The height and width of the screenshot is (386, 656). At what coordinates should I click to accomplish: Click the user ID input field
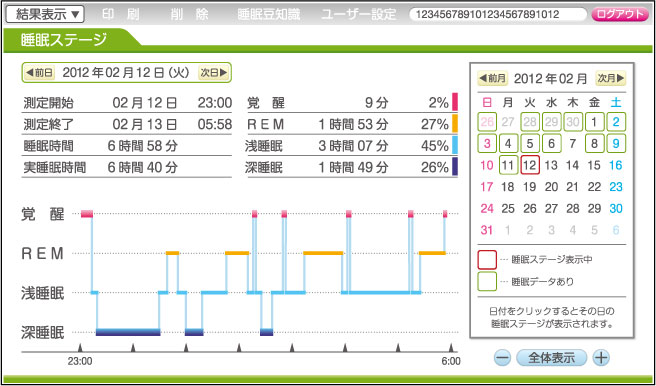pyautogui.click(x=498, y=14)
